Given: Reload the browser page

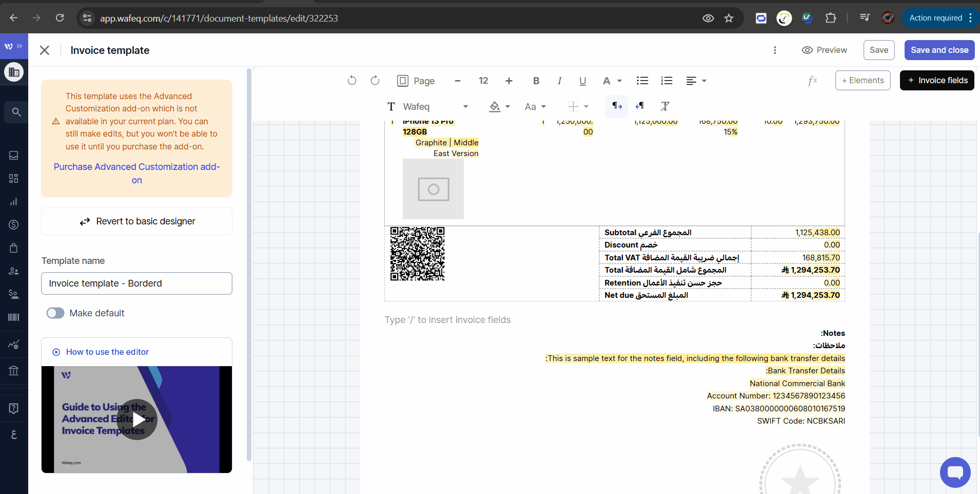Looking at the screenshot, I should click(60, 18).
